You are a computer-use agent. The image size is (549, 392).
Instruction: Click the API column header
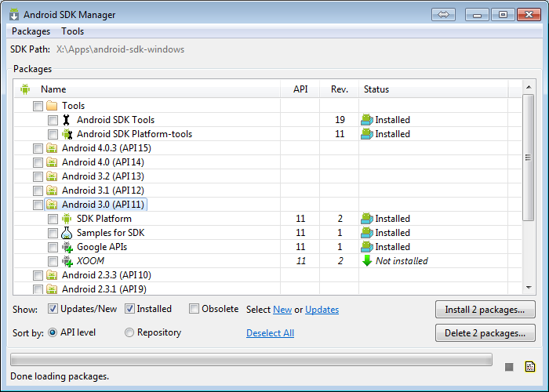click(x=300, y=89)
